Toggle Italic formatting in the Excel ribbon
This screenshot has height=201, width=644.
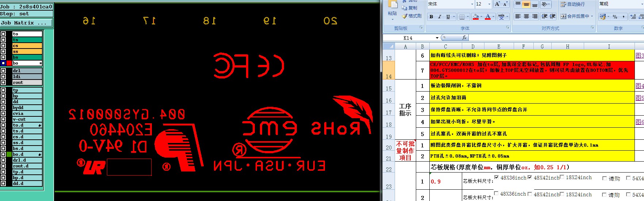tap(440, 17)
